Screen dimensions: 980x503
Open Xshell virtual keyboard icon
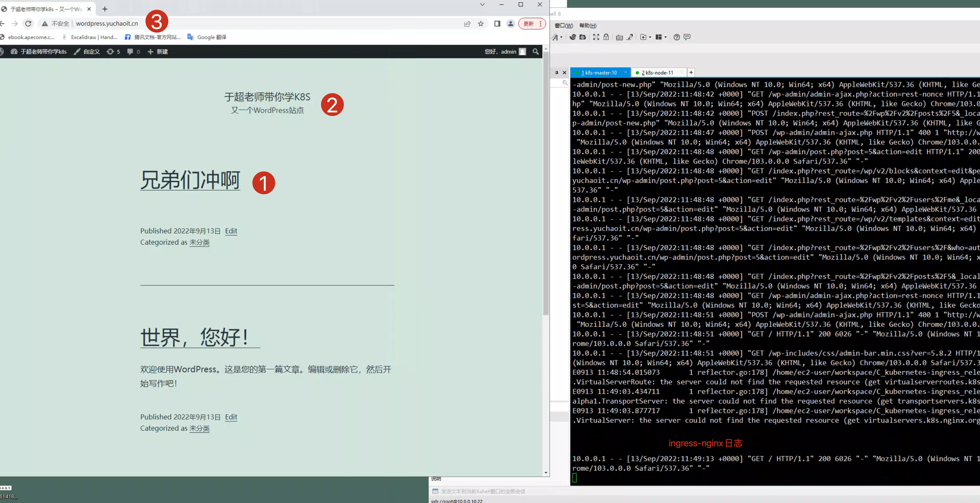tap(619, 37)
